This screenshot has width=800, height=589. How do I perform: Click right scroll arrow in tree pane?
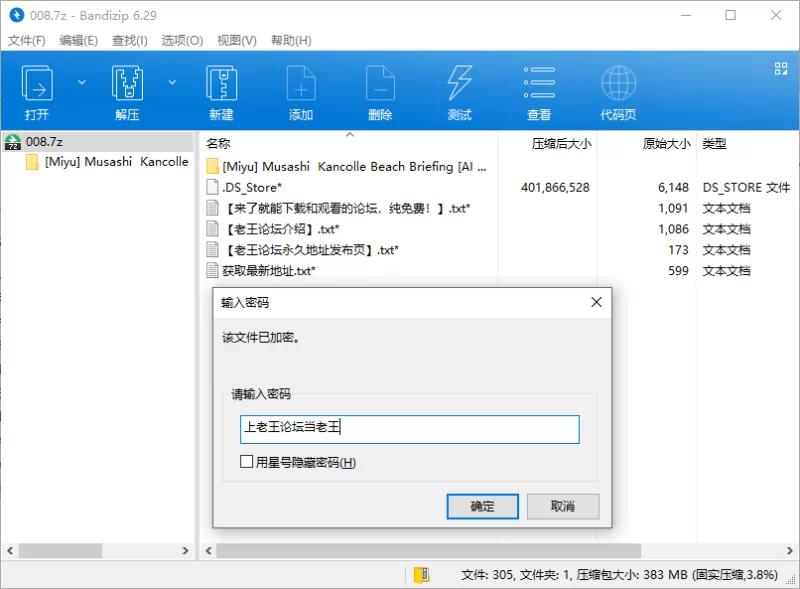185,551
